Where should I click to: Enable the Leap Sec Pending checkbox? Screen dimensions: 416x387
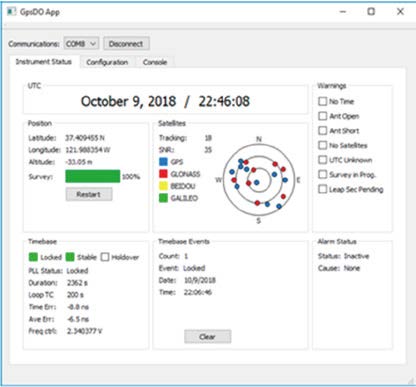click(x=323, y=189)
